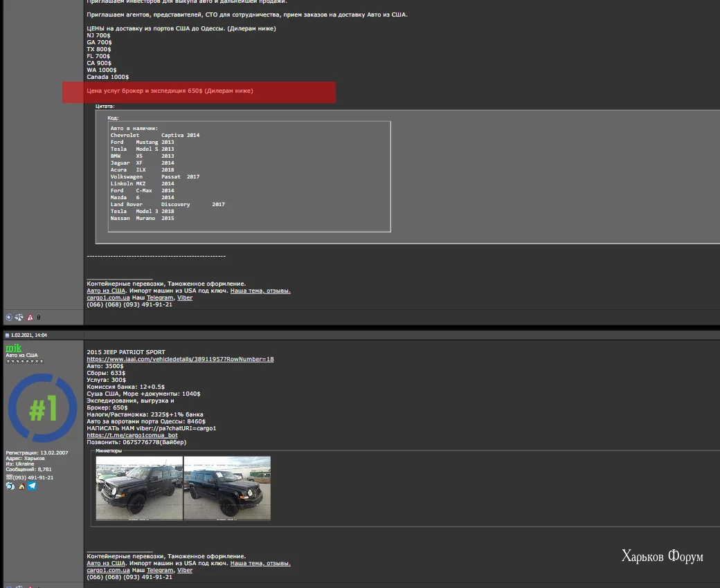The image size is (720, 588).
Task: Click the GA 700$ price line
Action: tap(99, 42)
